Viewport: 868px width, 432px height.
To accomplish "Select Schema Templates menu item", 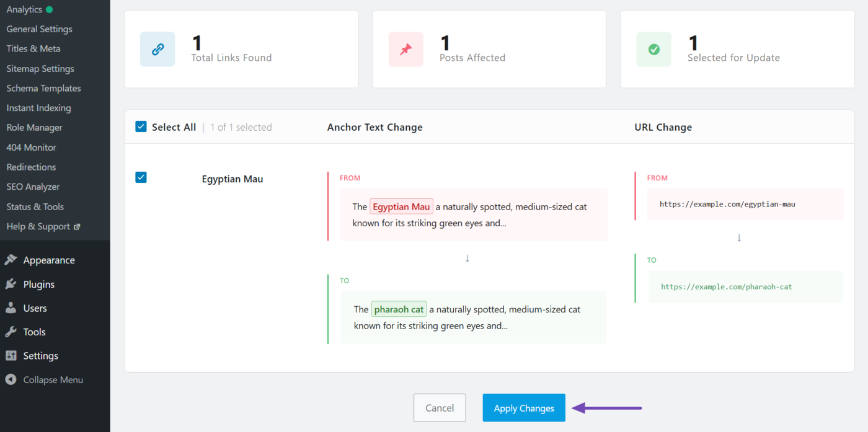I will pos(43,88).
